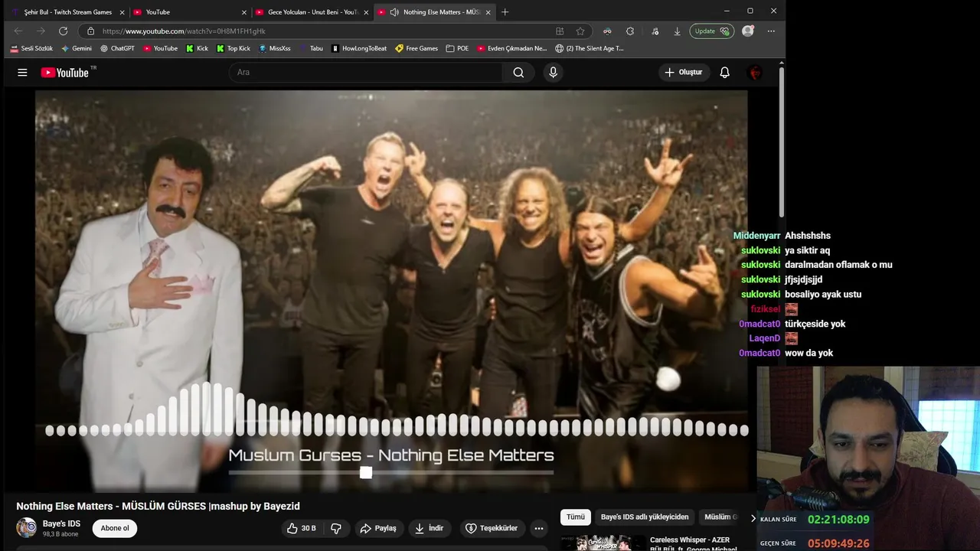Image resolution: width=980 pixels, height=551 pixels.
Task: Click the Baye's IDS channel name
Action: 61,523
